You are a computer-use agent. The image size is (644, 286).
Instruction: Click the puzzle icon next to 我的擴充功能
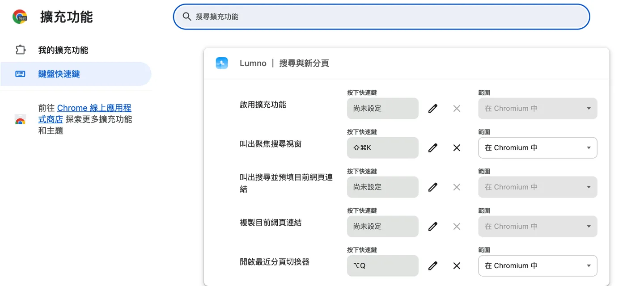coord(21,50)
